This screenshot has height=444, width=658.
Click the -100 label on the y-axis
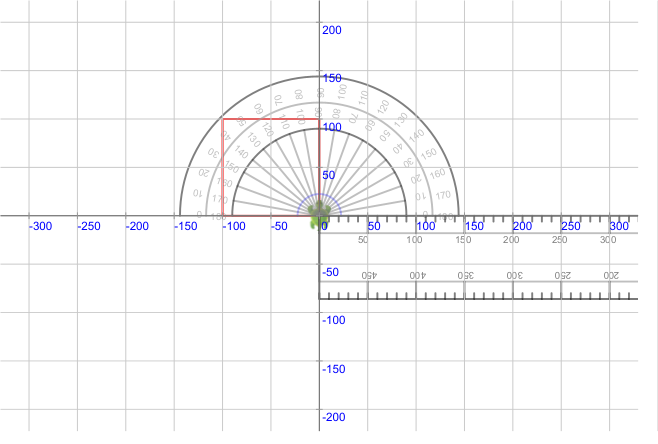pos(333,320)
